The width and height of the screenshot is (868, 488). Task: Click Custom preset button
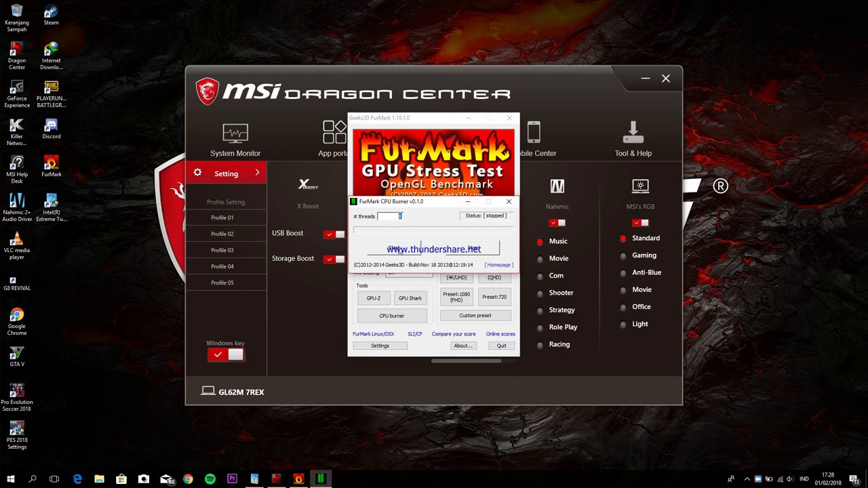(475, 315)
